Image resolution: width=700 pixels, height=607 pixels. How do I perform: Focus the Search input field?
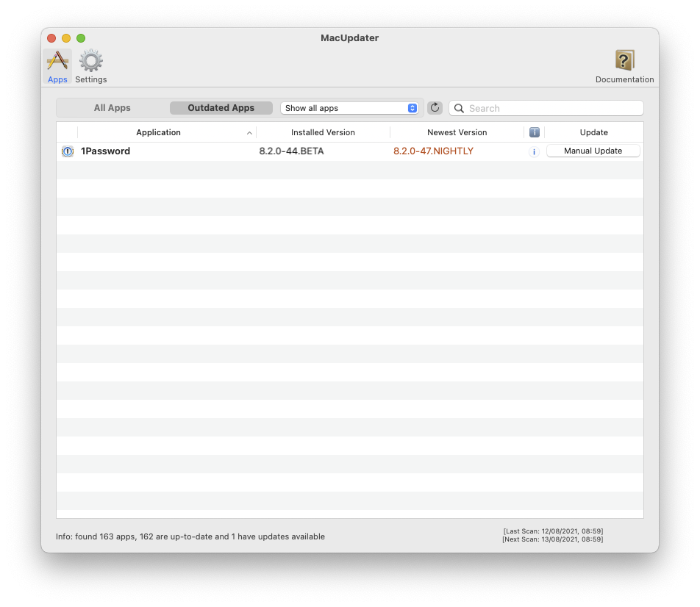click(551, 108)
